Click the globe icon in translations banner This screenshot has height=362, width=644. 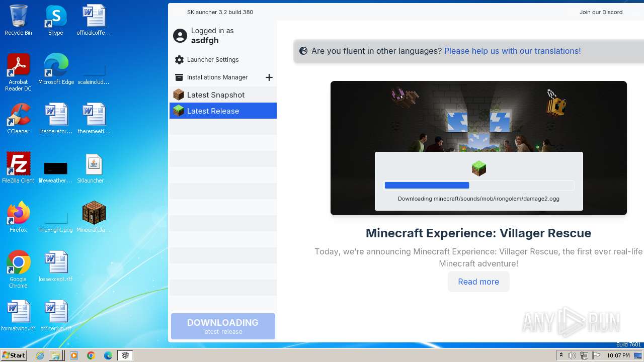(303, 51)
